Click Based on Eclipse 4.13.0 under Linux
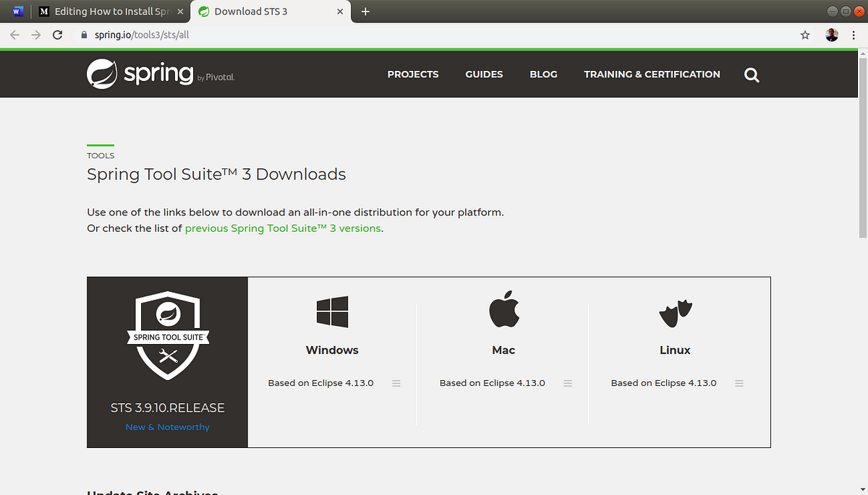 (x=663, y=383)
